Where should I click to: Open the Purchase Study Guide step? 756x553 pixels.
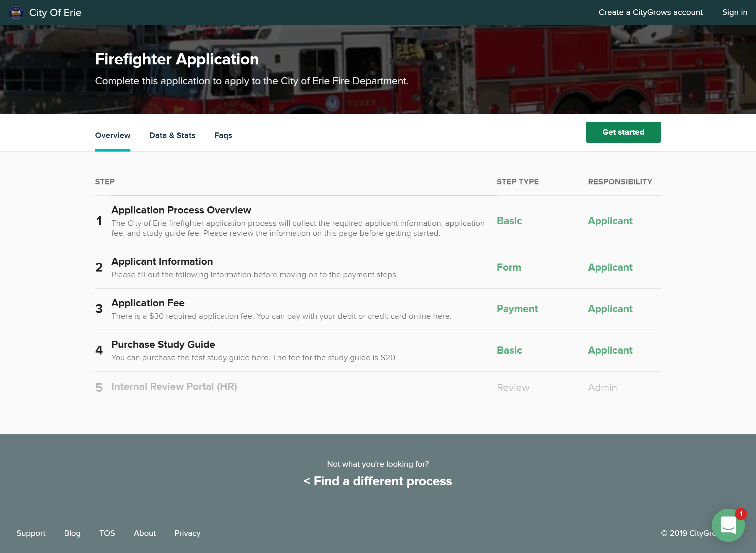click(163, 345)
